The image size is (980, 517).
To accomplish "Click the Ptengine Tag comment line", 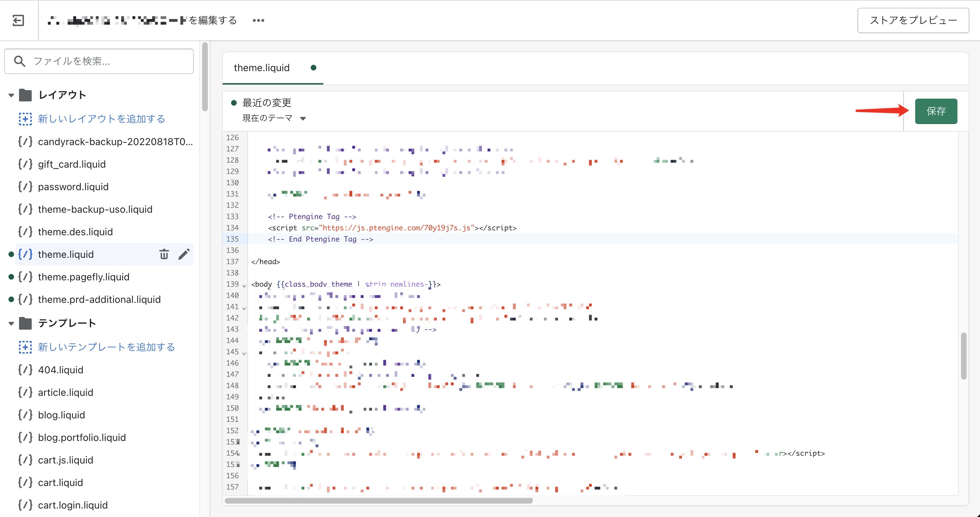I will [x=312, y=217].
